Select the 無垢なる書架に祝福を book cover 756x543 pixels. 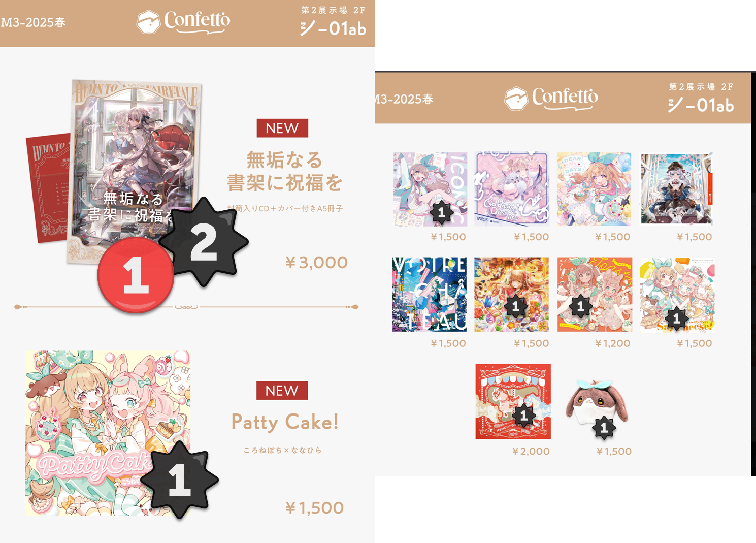135,172
